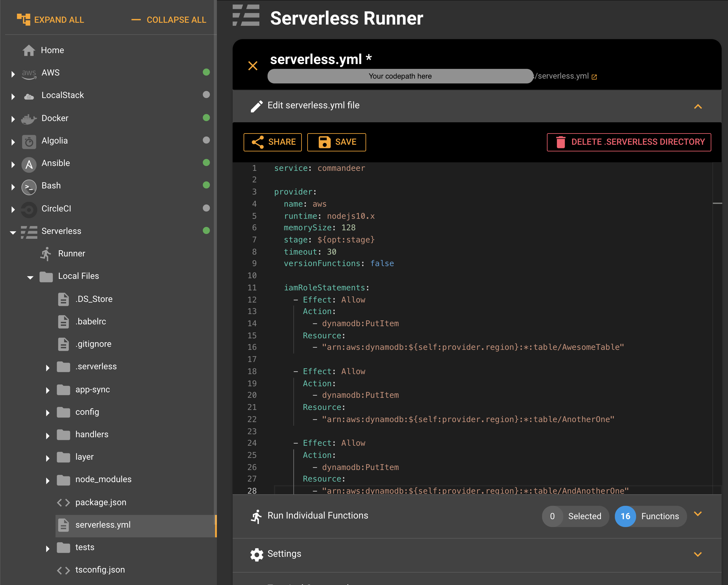728x585 pixels.
Task: Click the Run Individual Functions runner icon
Action: [x=256, y=515]
